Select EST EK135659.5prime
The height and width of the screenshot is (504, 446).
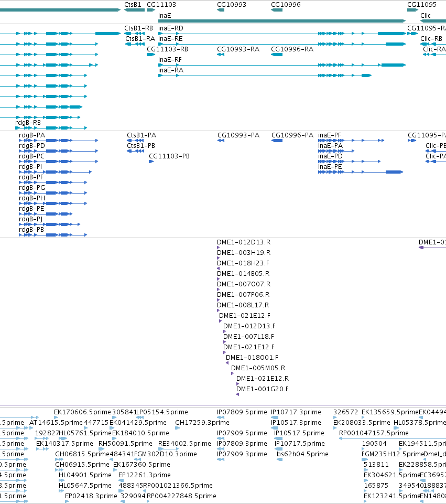(x=363, y=417)
